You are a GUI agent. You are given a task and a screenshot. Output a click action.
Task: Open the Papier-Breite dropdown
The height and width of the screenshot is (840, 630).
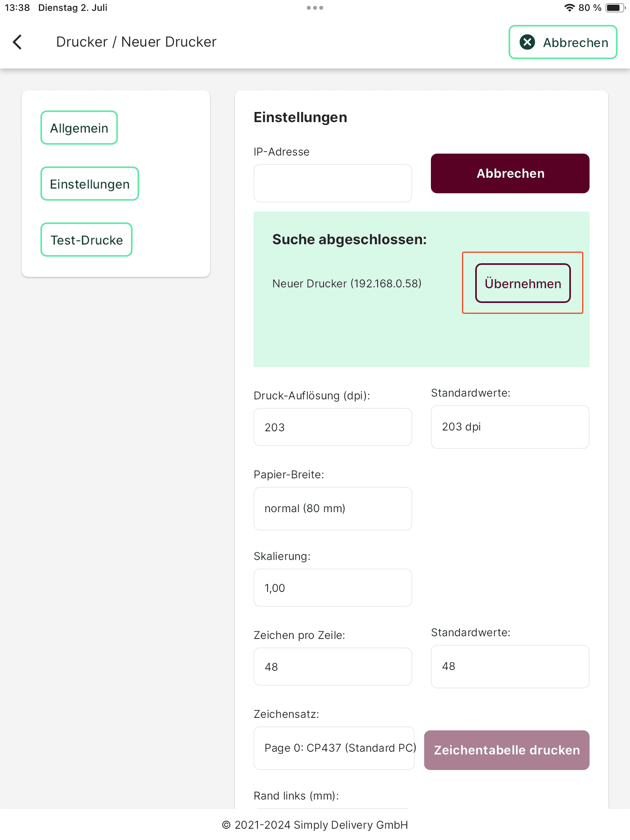coord(332,509)
